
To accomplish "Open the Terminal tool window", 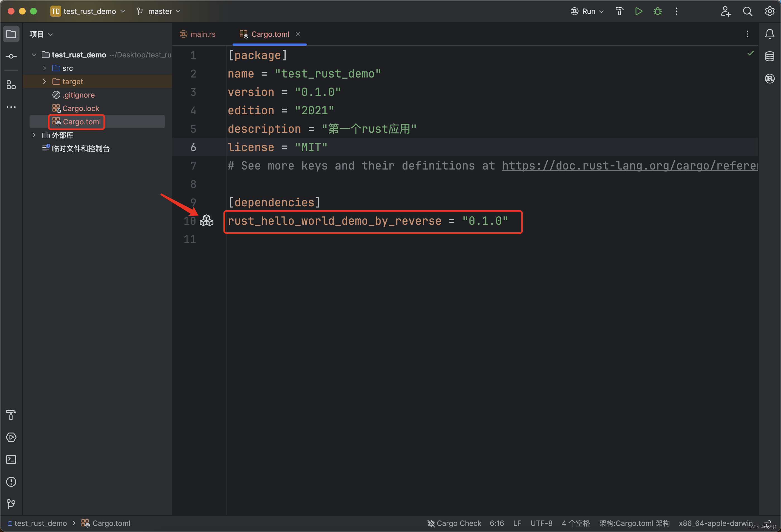I will pyautogui.click(x=11, y=460).
